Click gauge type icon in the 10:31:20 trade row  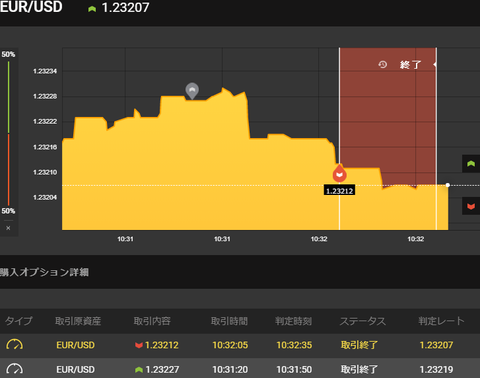click(x=14, y=369)
